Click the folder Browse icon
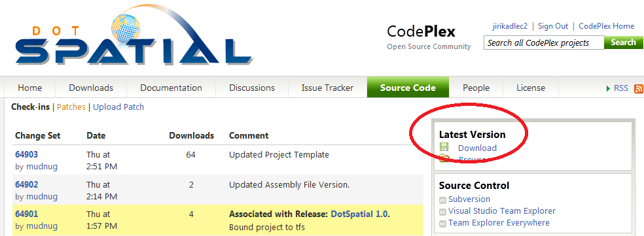The width and height of the screenshot is (644, 236). [444, 158]
